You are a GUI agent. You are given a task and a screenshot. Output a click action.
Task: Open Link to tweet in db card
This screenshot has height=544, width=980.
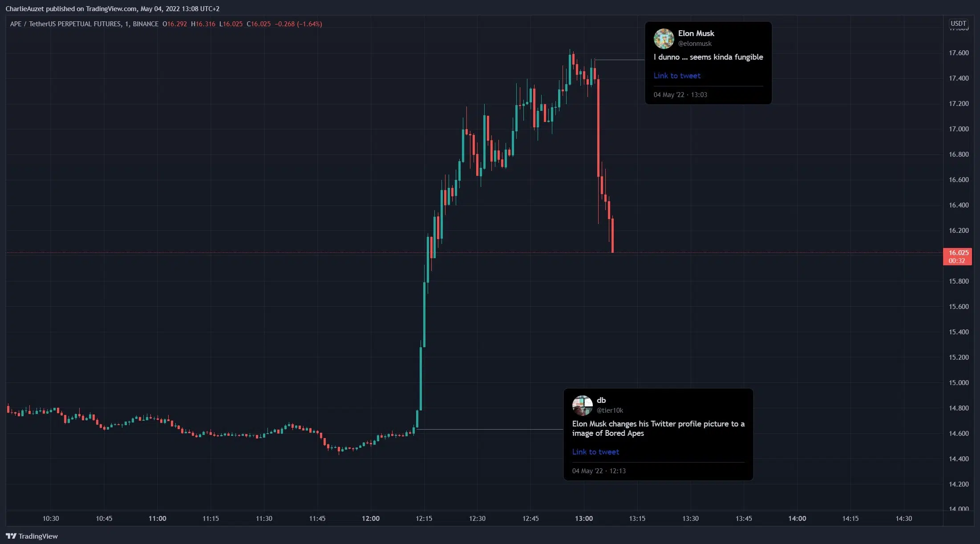595,452
